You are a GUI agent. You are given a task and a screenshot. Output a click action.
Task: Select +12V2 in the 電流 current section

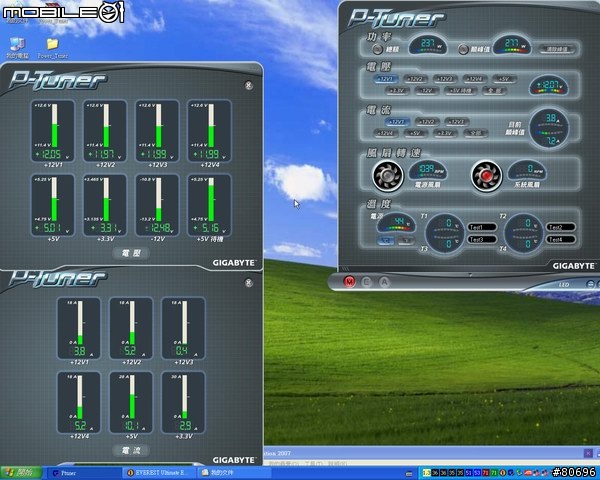coord(427,122)
